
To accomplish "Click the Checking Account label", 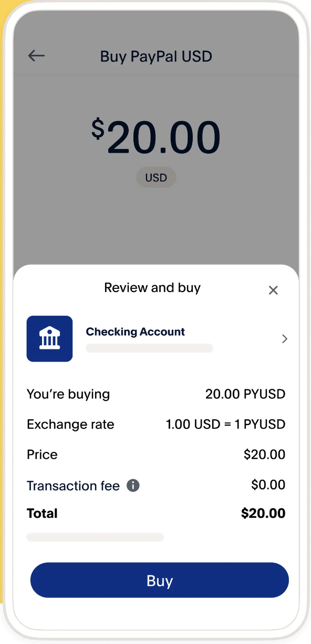I will point(136,331).
